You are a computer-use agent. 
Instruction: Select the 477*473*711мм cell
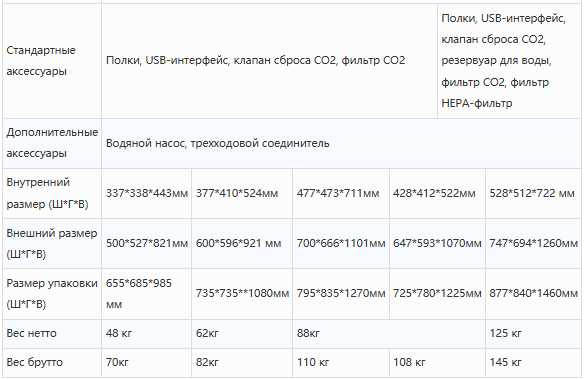[341, 193]
